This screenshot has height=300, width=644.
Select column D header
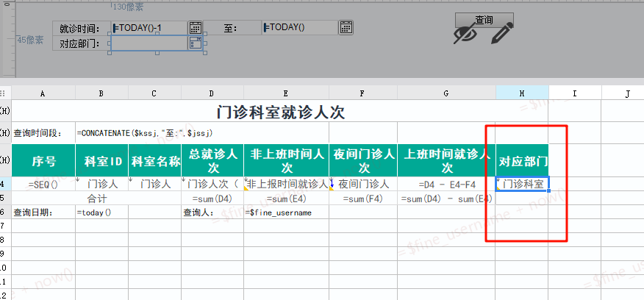(x=212, y=93)
